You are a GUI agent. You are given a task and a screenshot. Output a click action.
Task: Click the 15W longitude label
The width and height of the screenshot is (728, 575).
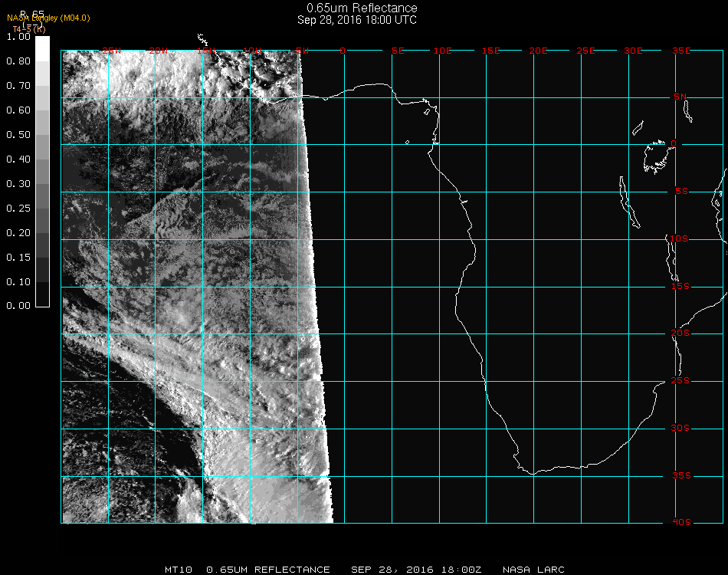pos(206,51)
